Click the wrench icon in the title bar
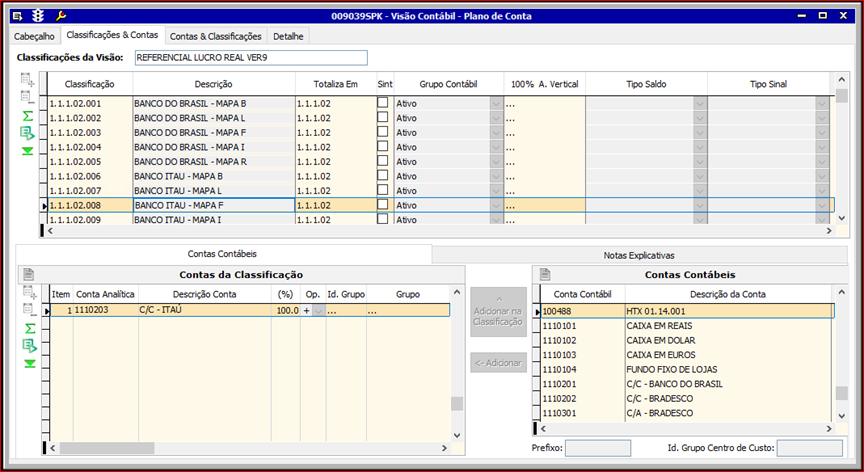This screenshot has width=864, height=472. 61,16
